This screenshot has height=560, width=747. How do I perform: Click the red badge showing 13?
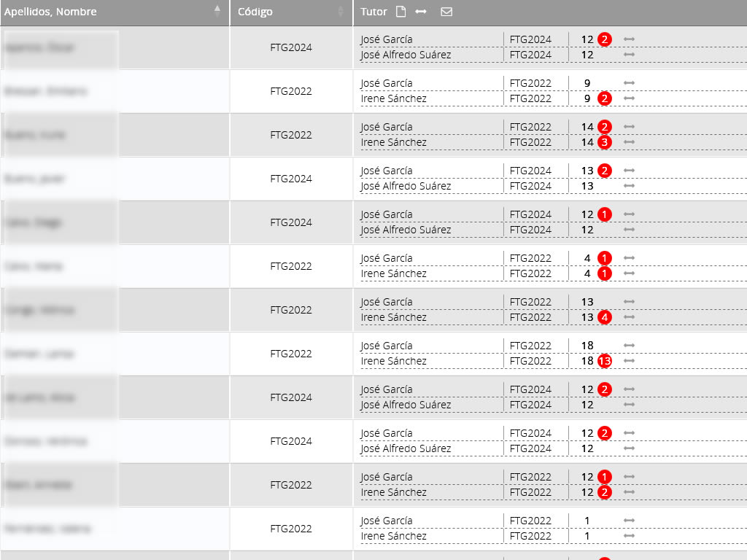tap(604, 361)
